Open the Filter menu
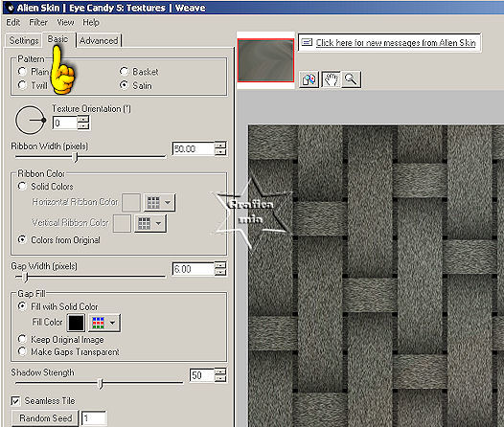 38,22
